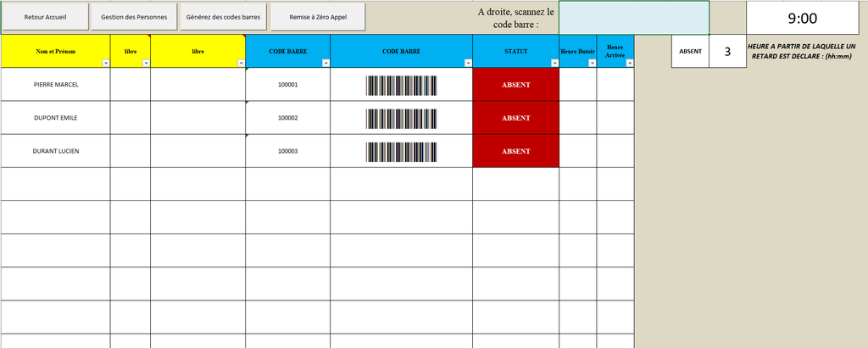The image size is (868, 348).
Task: Open the first libre column filter dropdown
Action: 146,63
